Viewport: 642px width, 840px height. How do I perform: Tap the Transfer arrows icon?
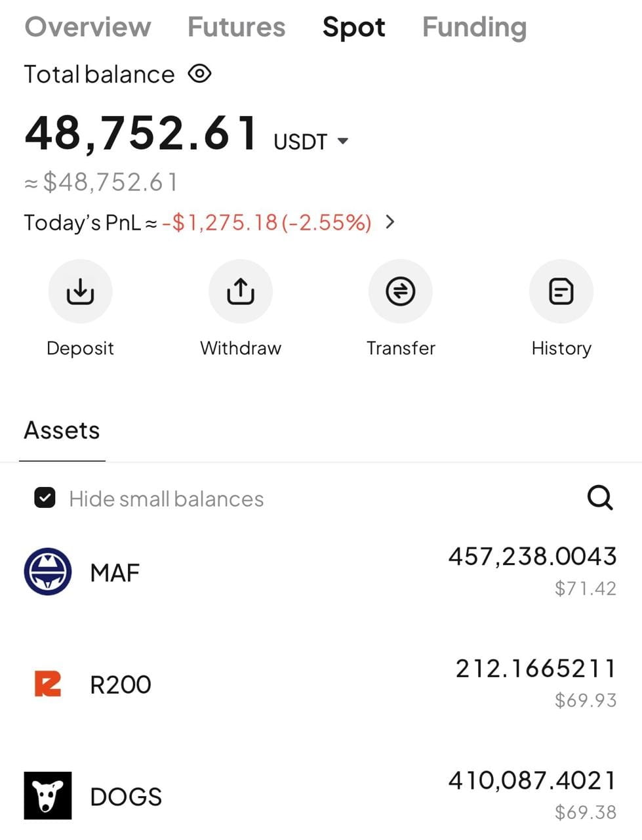coord(401,291)
